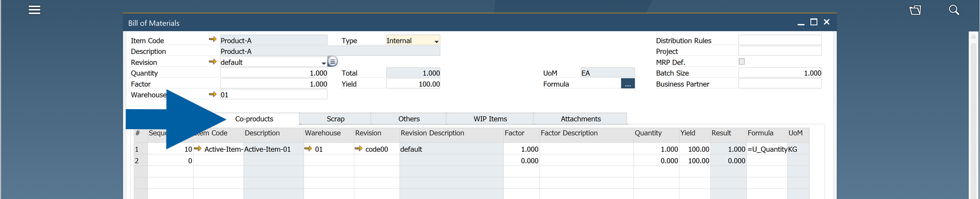Switch to the Others tab
Image resolution: width=980 pixels, height=199 pixels.
point(409,119)
